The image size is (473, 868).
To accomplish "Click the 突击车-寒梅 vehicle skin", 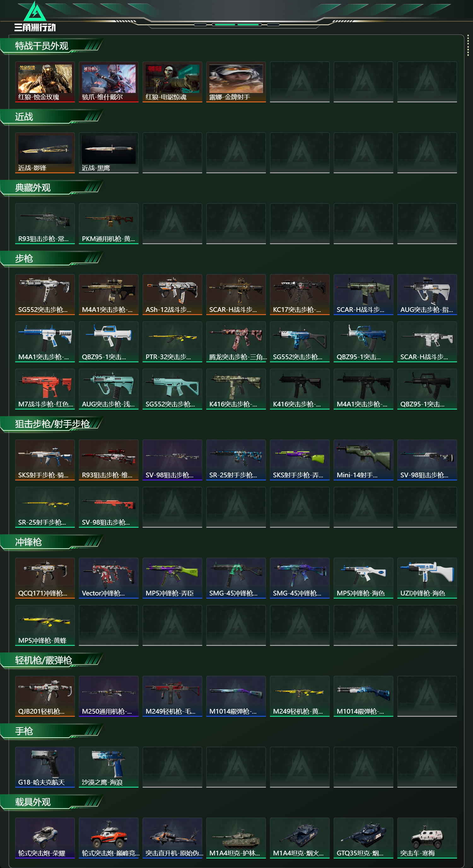I will [x=427, y=838].
